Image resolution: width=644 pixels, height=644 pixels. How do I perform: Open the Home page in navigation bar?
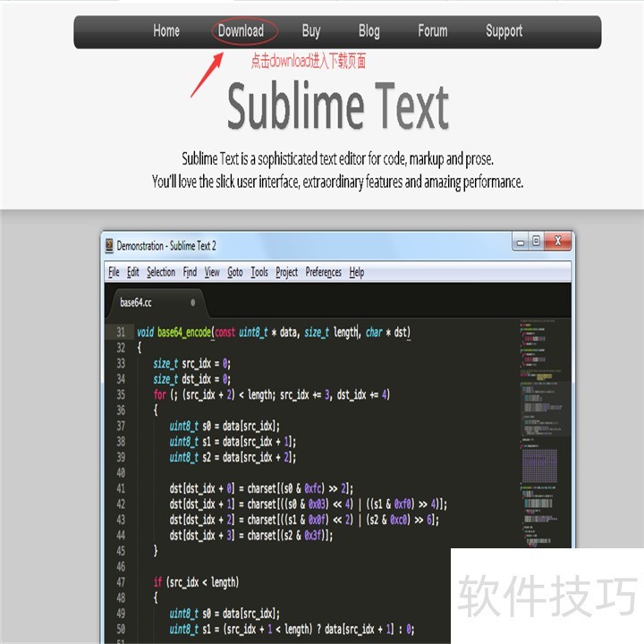(x=166, y=30)
